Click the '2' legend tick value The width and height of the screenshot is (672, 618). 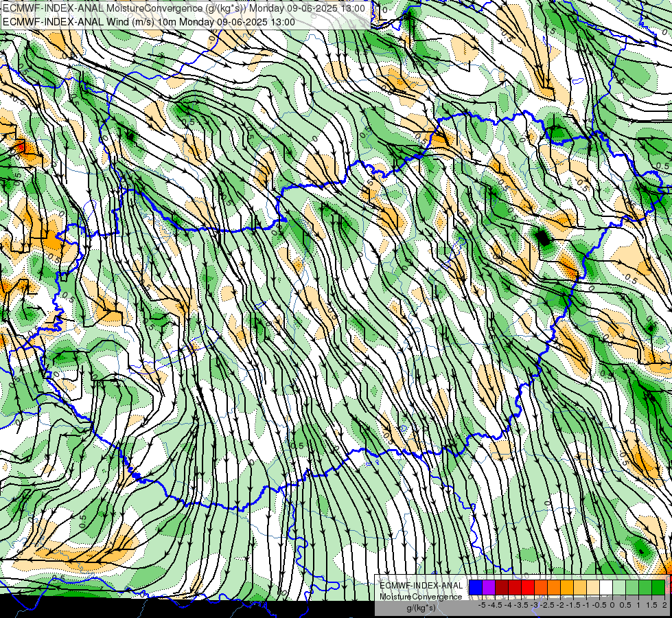(x=664, y=605)
